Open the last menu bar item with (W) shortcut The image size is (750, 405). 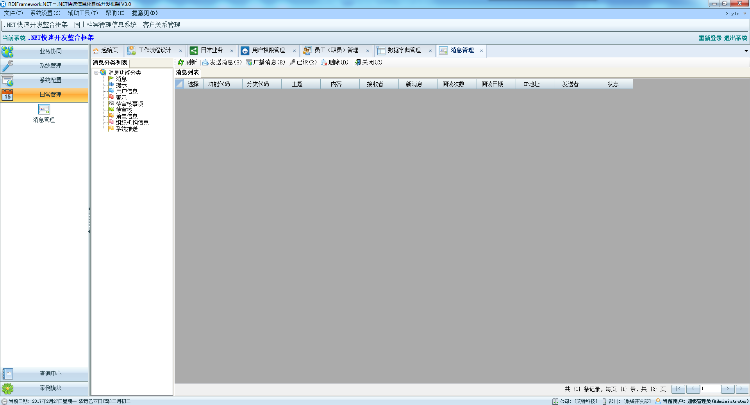(x=144, y=13)
